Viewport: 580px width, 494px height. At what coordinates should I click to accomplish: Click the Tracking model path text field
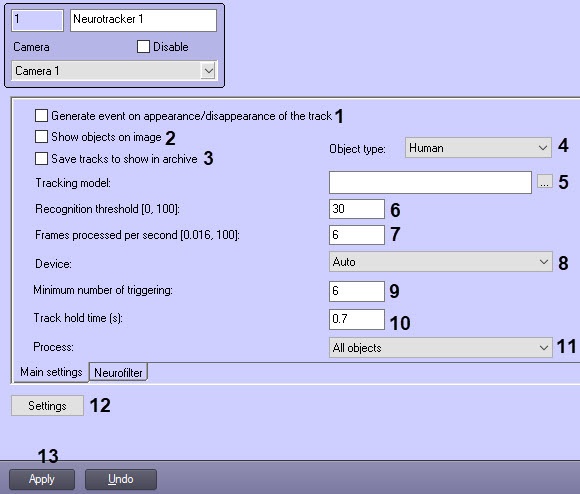coord(430,182)
